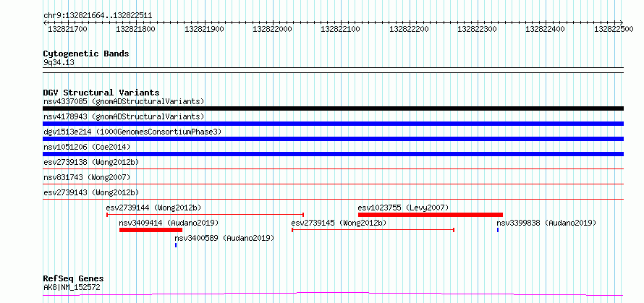Open the esv2739145 Wong2012b variant label
The image size is (644, 303).
339,223
